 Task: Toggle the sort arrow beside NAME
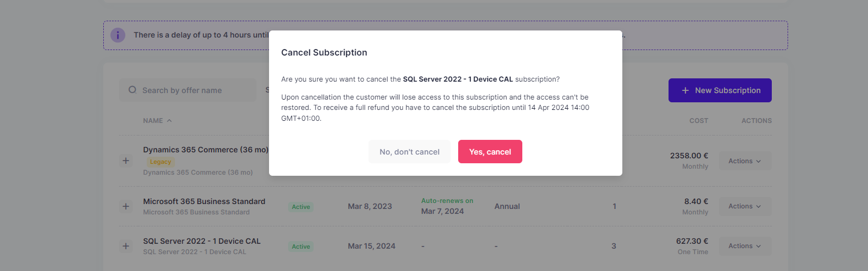click(169, 121)
